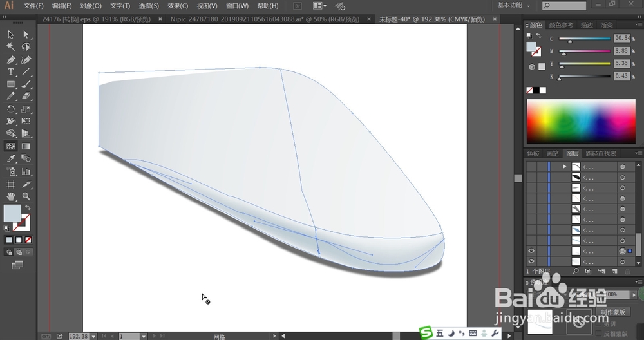Select the Line Segment tool
Viewport: 644px width, 340px height.
(26, 72)
